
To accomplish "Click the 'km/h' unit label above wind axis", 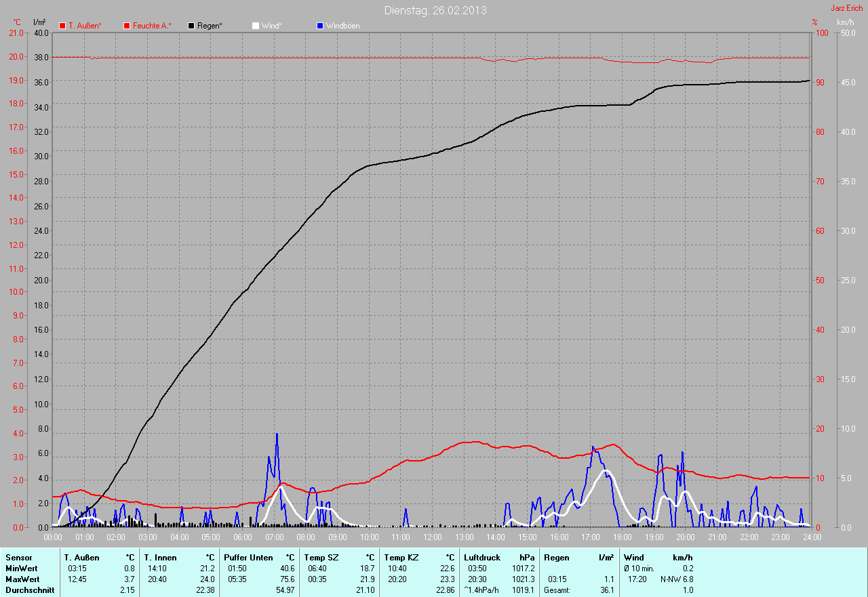I will tap(845, 22).
